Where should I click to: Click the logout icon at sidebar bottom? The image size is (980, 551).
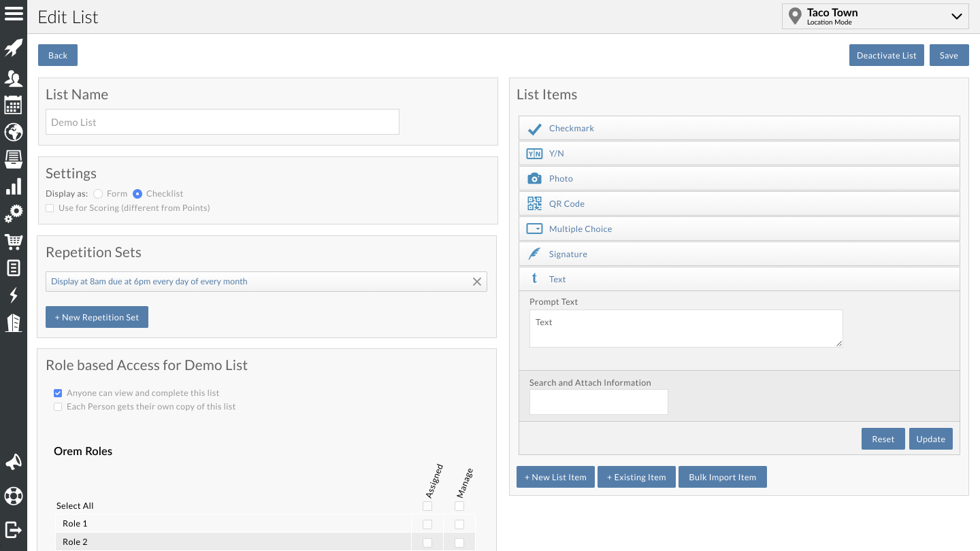pos(14,529)
